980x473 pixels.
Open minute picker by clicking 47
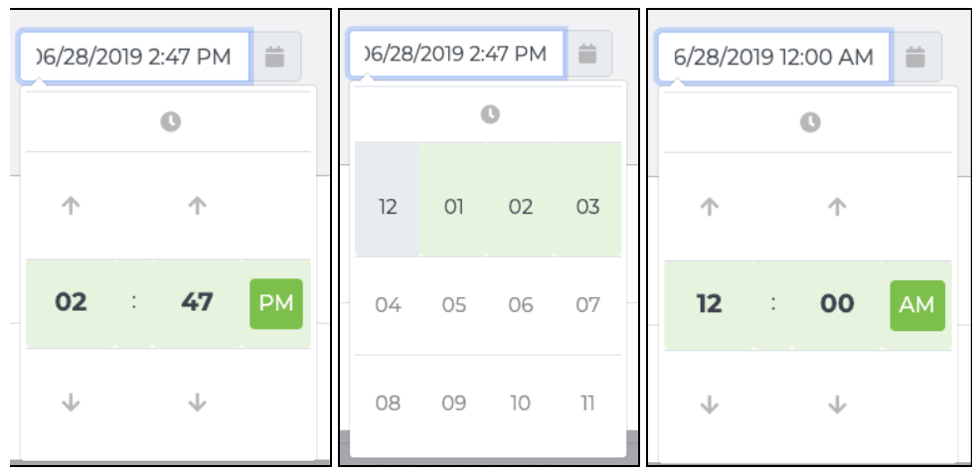pyautogui.click(x=198, y=302)
